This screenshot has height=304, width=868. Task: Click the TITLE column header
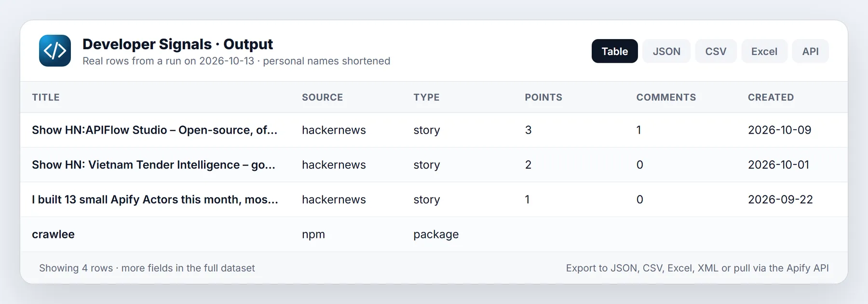pos(46,97)
